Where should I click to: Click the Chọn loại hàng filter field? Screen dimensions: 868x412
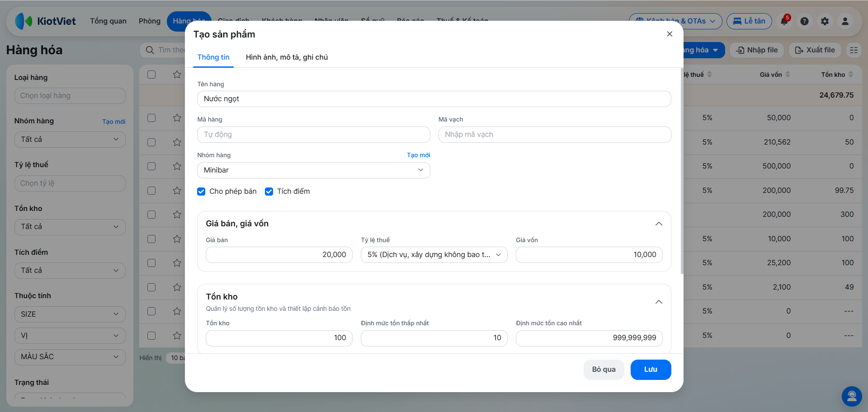[70, 96]
